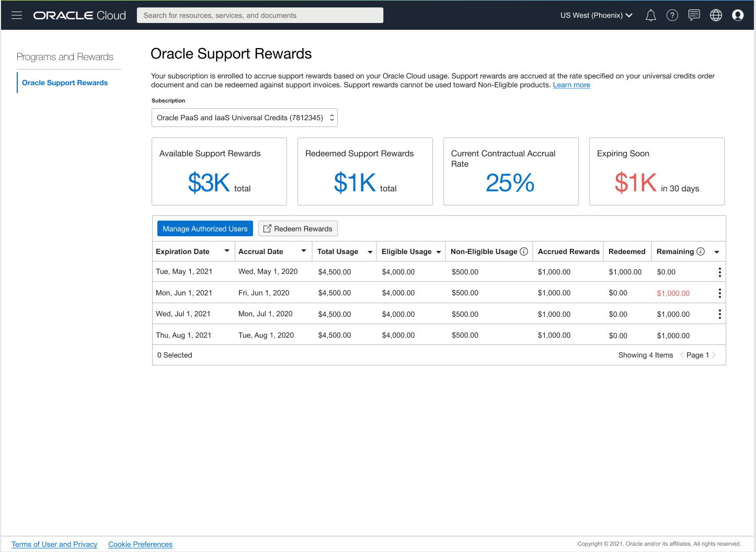Select Oracle Support Rewards in the sidebar
The image size is (756, 552).
click(x=65, y=83)
